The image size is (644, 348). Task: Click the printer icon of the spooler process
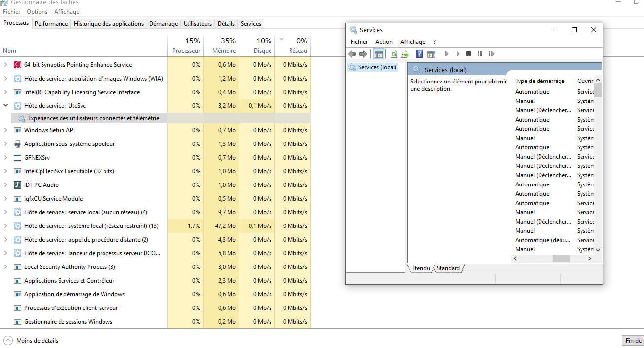pos(18,144)
